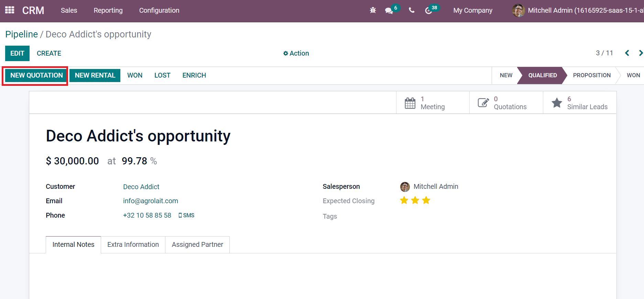Switch to Extra Information tab
The width and height of the screenshot is (644, 299).
(133, 244)
